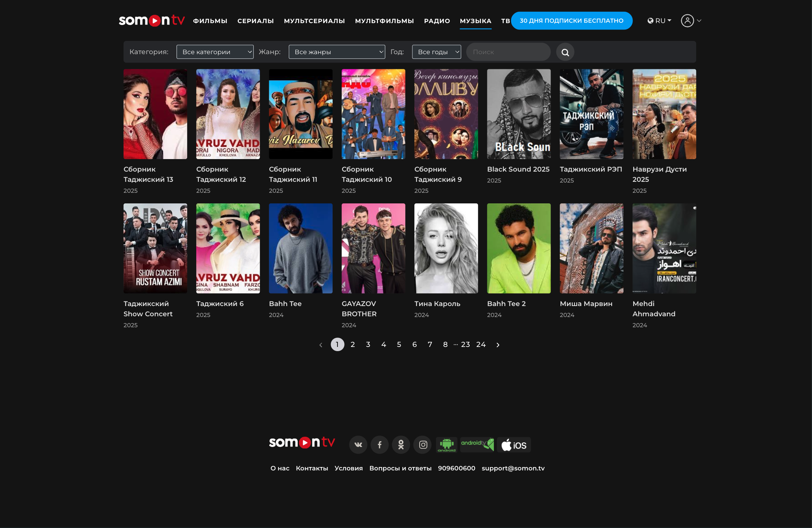Click the 909600600 phone number
Screen dimensions: 812x528
coord(456,468)
